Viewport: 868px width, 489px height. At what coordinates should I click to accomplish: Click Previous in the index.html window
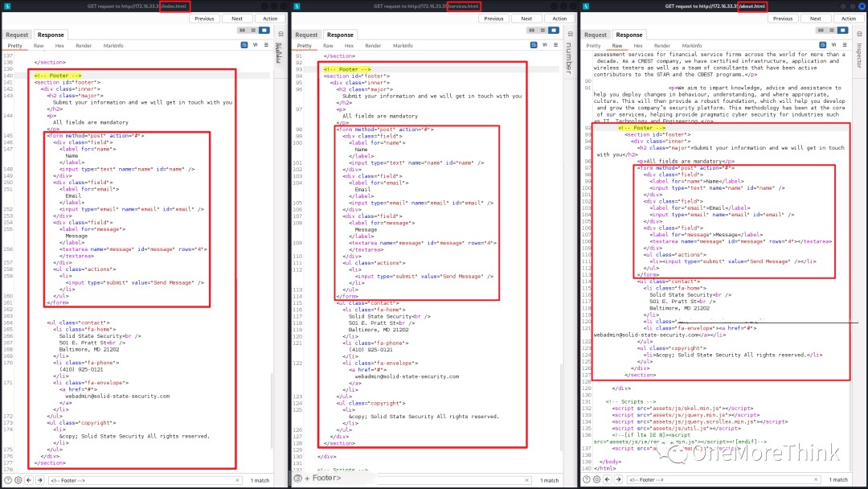click(x=204, y=18)
